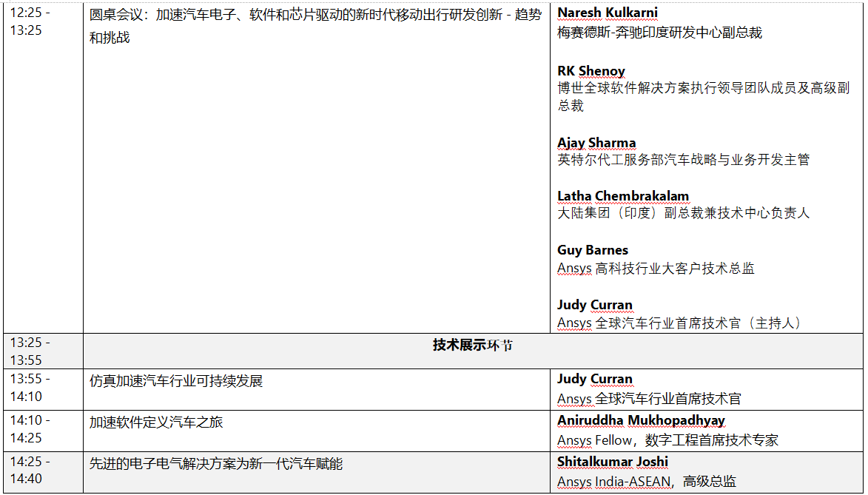Click the 主持人 moderator title line
The image size is (868, 495).
pyautogui.click(x=679, y=323)
